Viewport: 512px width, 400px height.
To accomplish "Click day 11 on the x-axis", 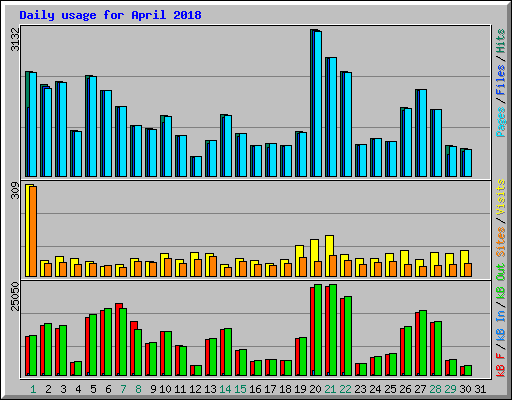I will [x=180, y=389].
